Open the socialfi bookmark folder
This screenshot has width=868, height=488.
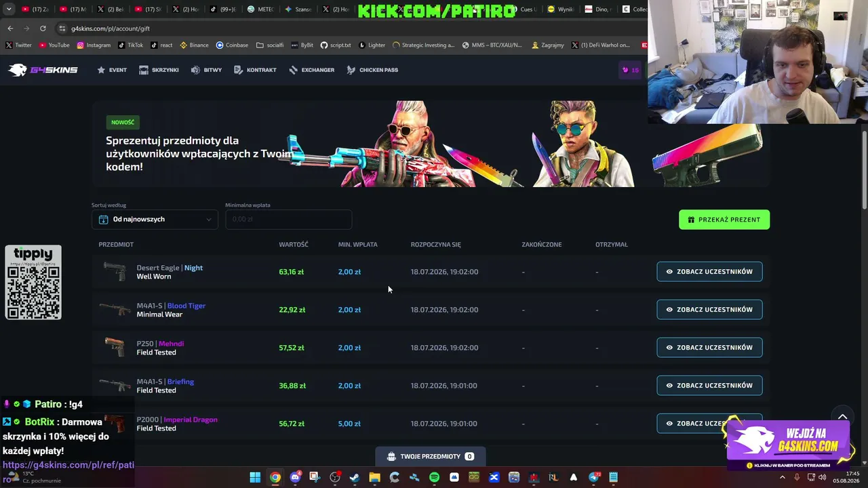click(270, 45)
